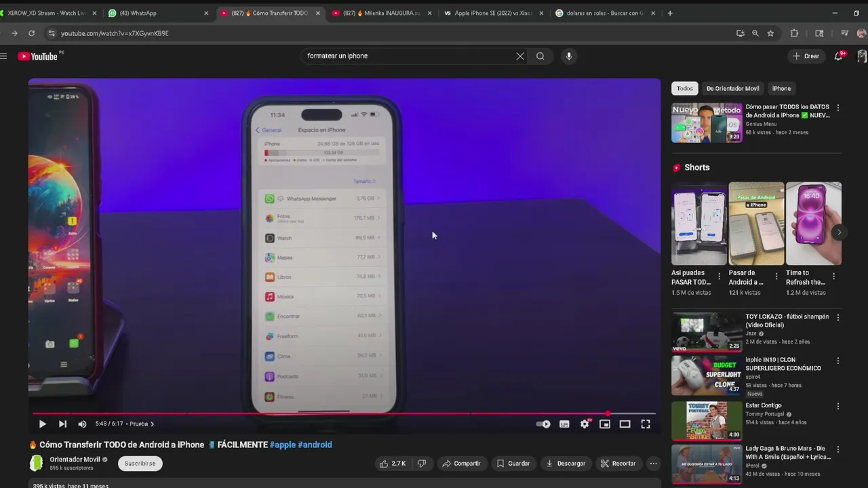Show next Shorts with the arrow
Image resolution: width=868 pixels, height=488 pixels.
[839, 232]
